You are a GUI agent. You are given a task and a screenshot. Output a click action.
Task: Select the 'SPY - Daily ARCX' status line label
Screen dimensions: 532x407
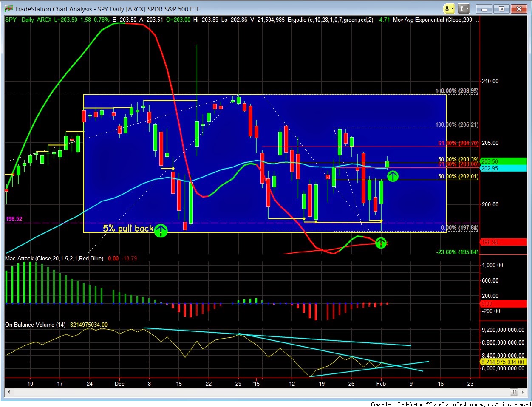28,20
